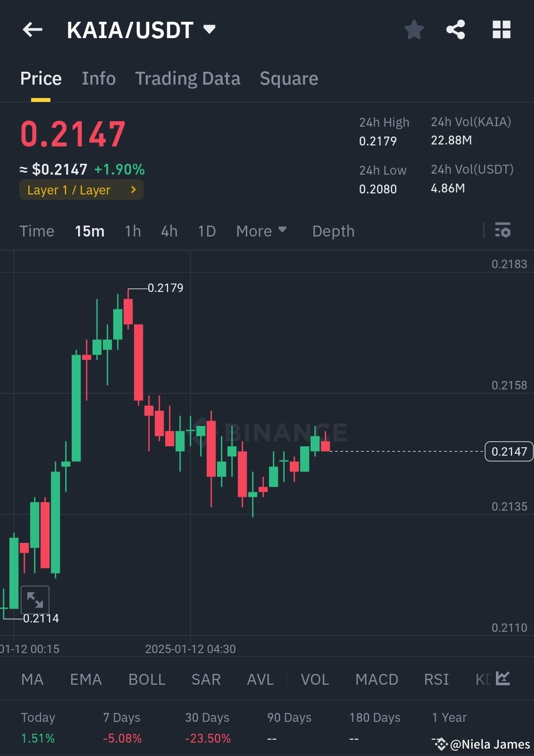Open the share icon

[455, 30]
